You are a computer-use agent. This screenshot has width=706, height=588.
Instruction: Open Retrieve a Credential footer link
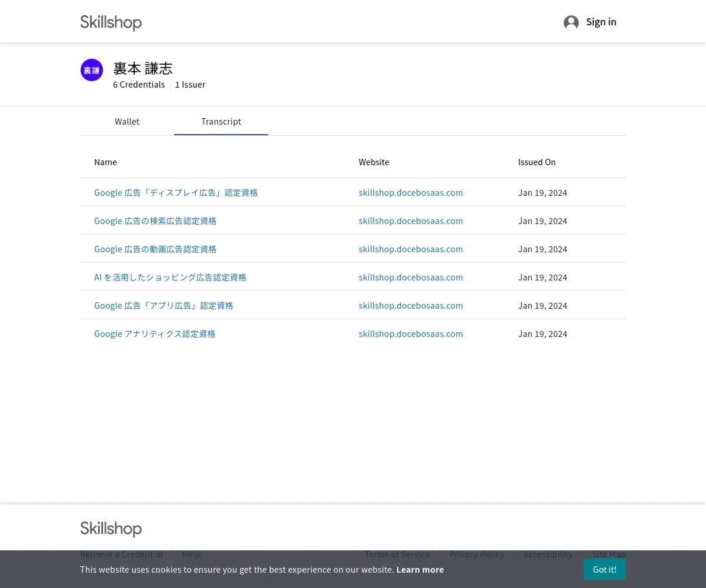tap(121, 554)
